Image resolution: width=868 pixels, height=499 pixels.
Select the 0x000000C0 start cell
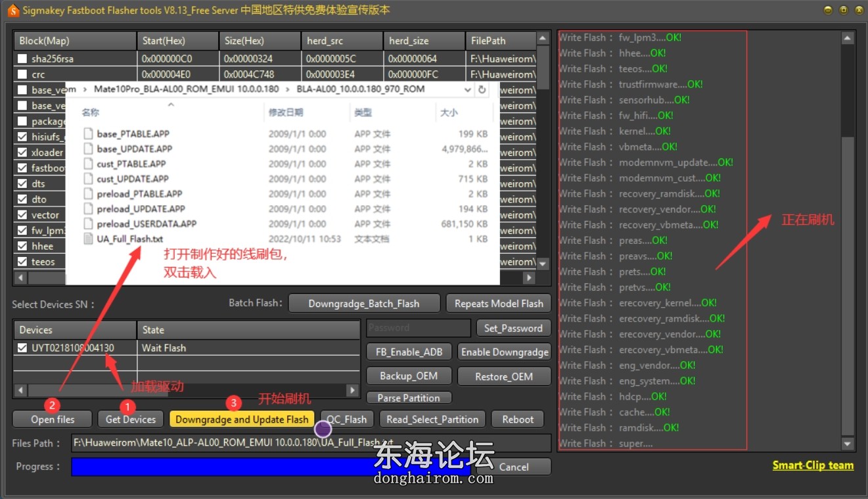click(x=178, y=59)
